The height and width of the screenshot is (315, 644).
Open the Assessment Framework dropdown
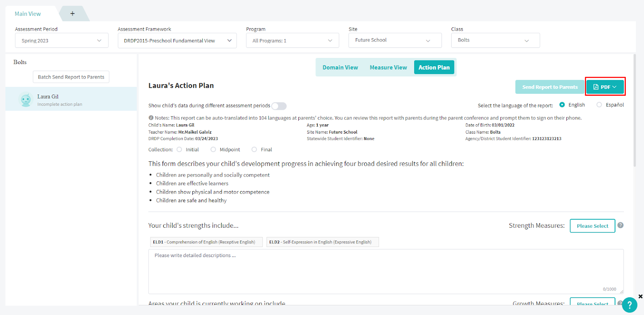click(x=177, y=41)
